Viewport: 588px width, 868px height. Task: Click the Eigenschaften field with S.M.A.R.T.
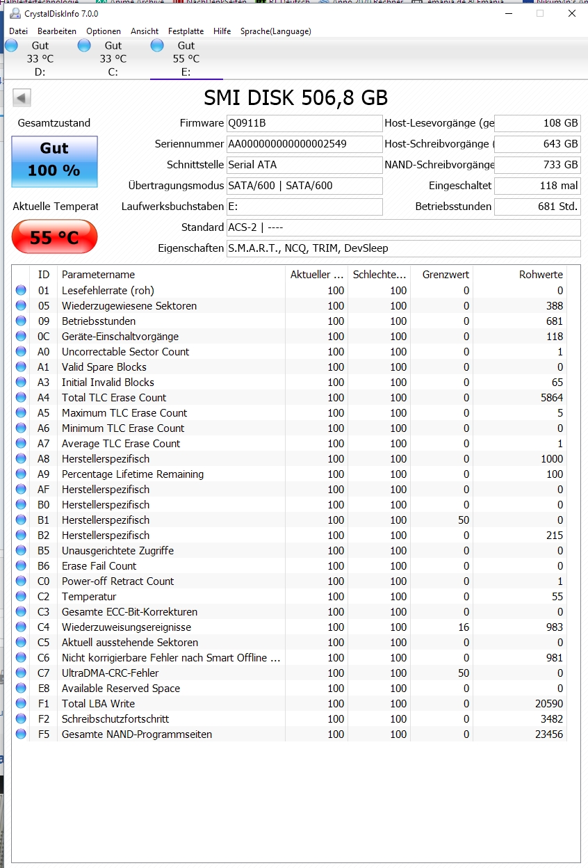point(404,249)
